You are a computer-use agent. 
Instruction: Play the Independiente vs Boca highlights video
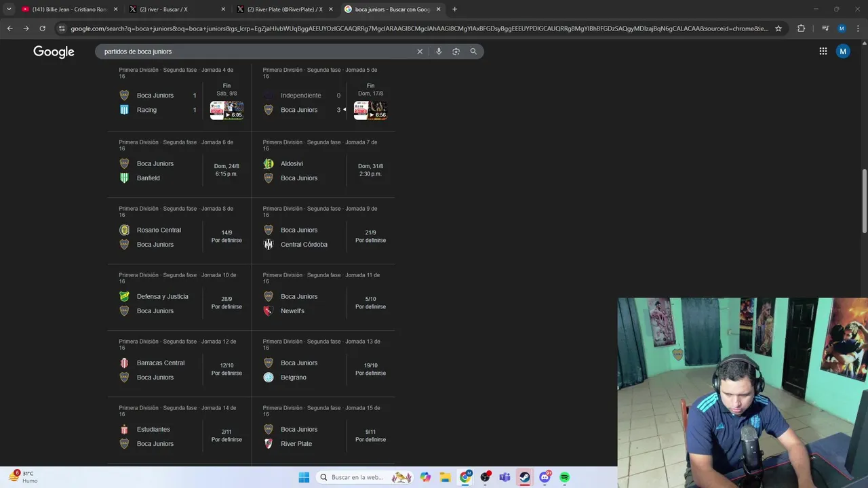click(370, 110)
